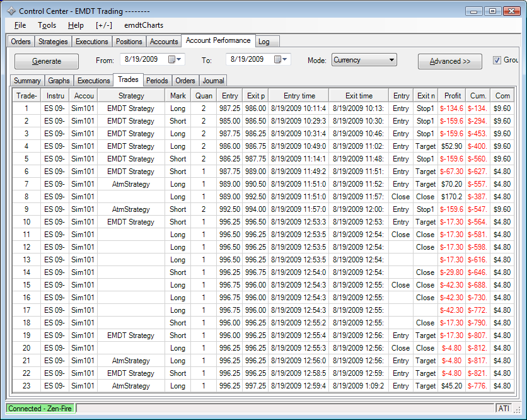Click AtmStrategy cell in trade 7
The width and height of the screenshot is (527, 420).
click(x=131, y=184)
